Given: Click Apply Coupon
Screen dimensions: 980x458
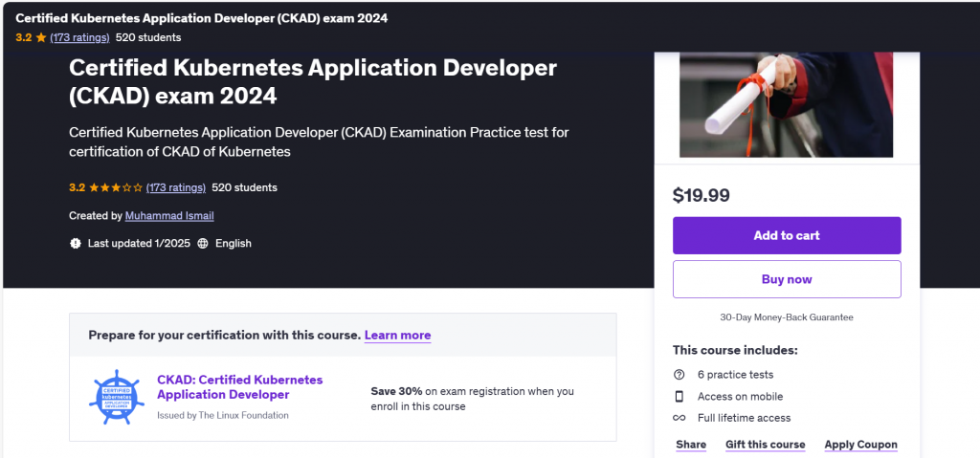Looking at the screenshot, I should 860,445.
